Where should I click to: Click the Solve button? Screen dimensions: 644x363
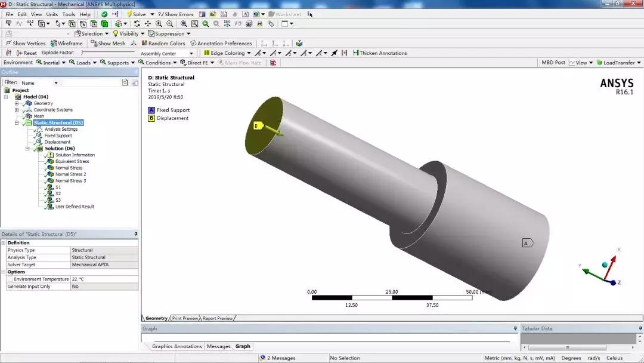pyautogui.click(x=137, y=14)
